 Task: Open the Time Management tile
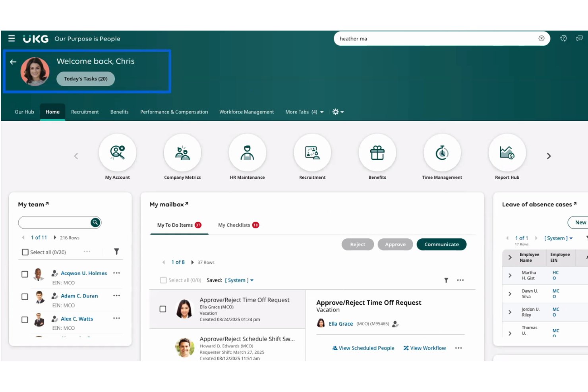(x=442, y=153)
